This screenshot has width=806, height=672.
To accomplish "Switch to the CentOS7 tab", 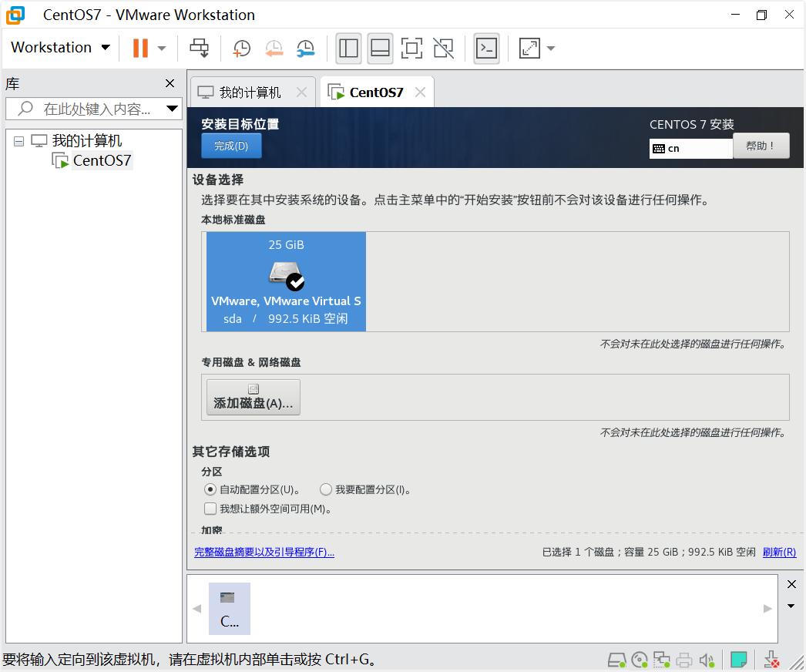I will 376,92.
